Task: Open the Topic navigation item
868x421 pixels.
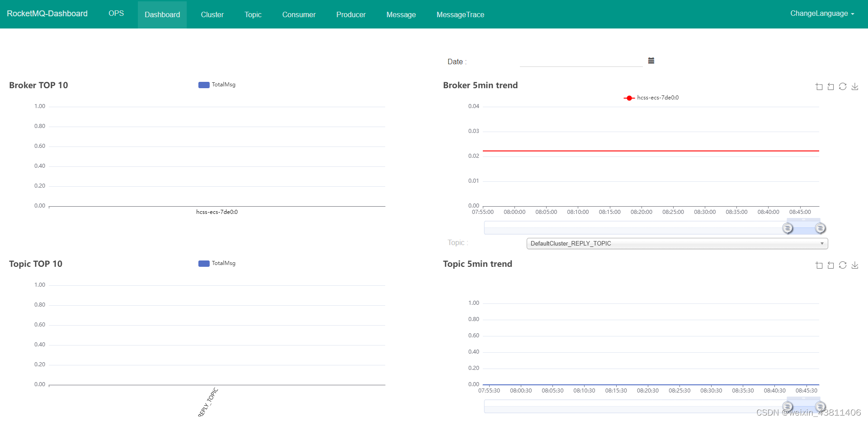Action: coord(253,14)
